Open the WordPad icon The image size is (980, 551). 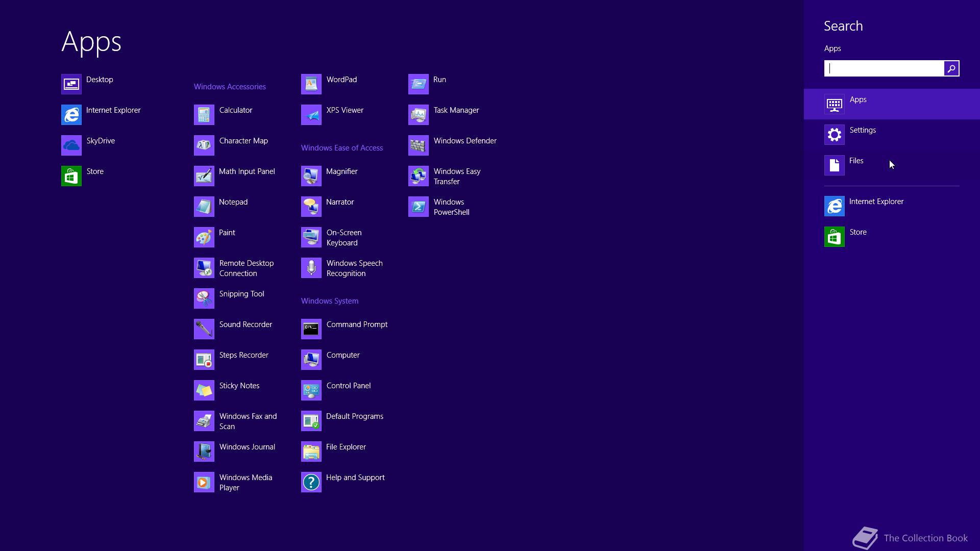pyautogui.click(x=311, y=84)
